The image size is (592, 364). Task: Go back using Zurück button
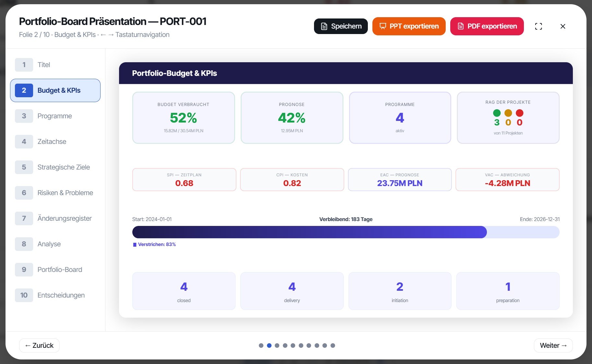point(39,346)
